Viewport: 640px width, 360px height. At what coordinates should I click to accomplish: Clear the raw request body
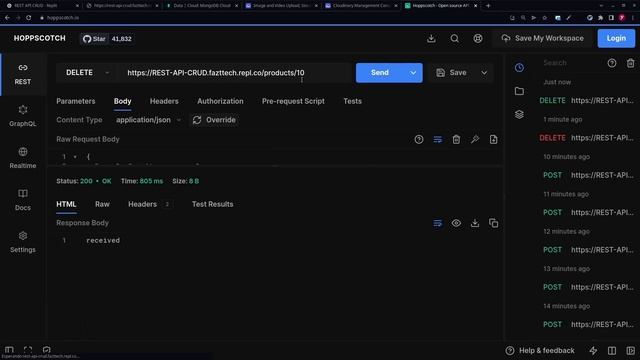pyautogui.click(x=456, y=140)
